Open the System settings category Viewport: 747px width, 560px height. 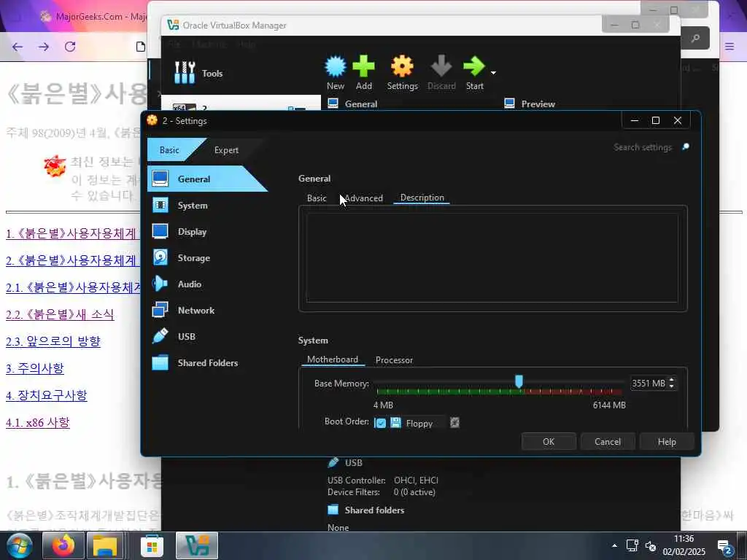[193, 205]
